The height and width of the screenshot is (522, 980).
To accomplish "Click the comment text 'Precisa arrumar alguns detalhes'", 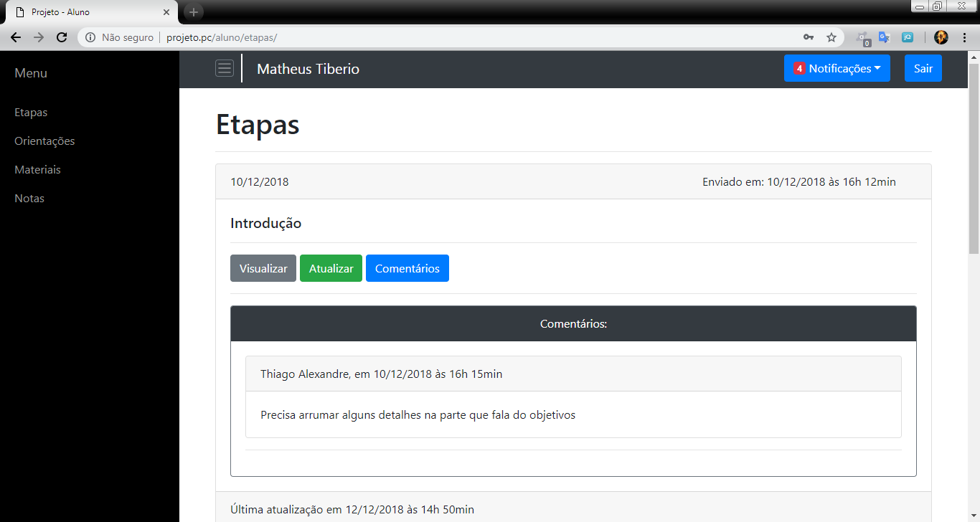I will tap(418, 414).
